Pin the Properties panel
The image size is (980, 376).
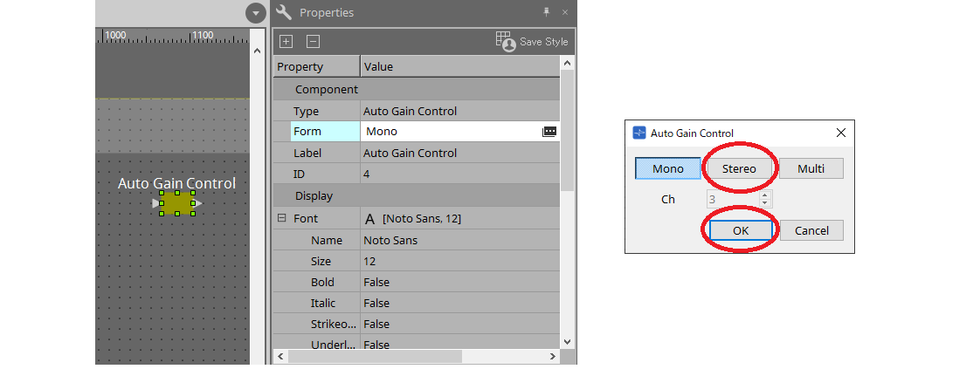547,12
